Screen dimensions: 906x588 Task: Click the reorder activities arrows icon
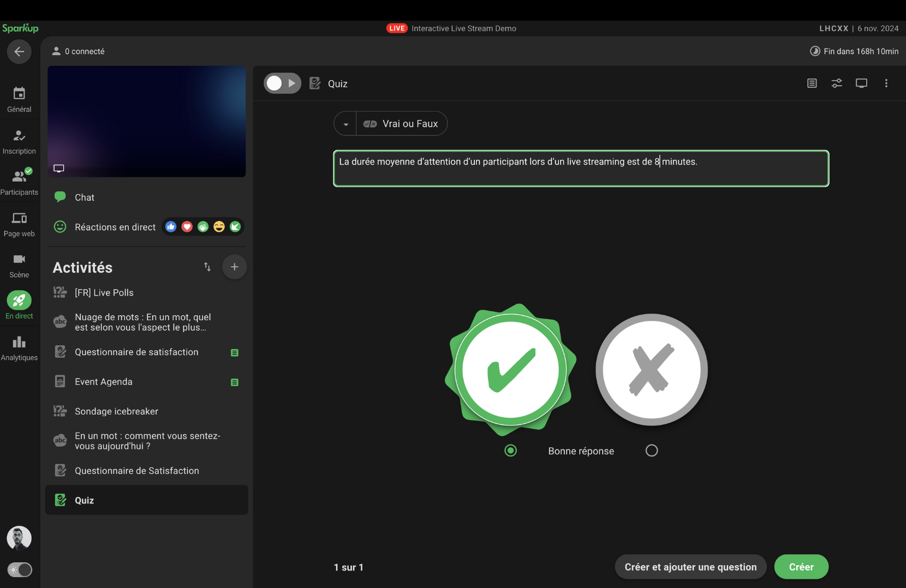207,267
